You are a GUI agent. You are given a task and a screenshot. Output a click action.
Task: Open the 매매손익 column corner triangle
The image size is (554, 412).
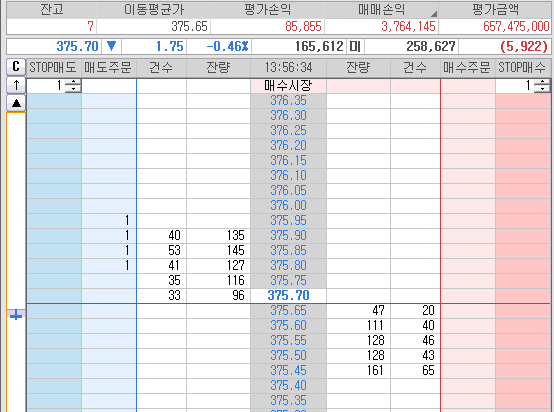click(x=434, y=14)
